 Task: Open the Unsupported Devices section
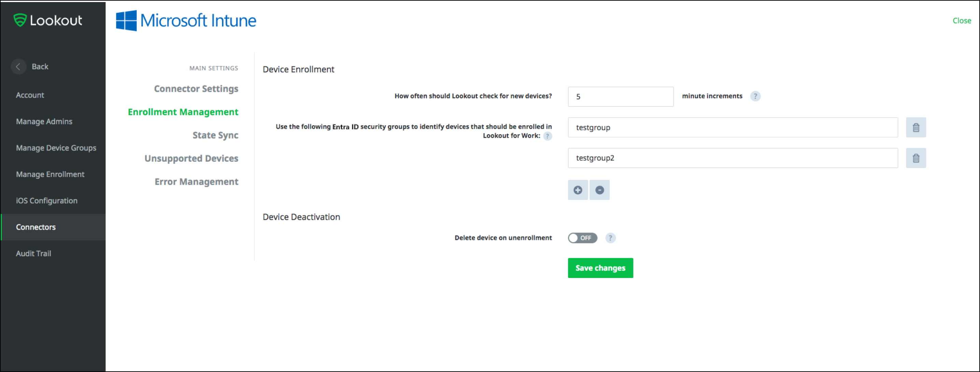190,158
